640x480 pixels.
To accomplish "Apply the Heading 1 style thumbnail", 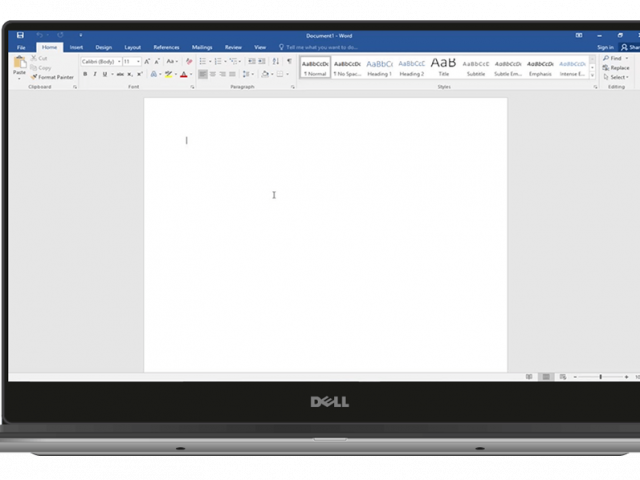I will (379, 67).
